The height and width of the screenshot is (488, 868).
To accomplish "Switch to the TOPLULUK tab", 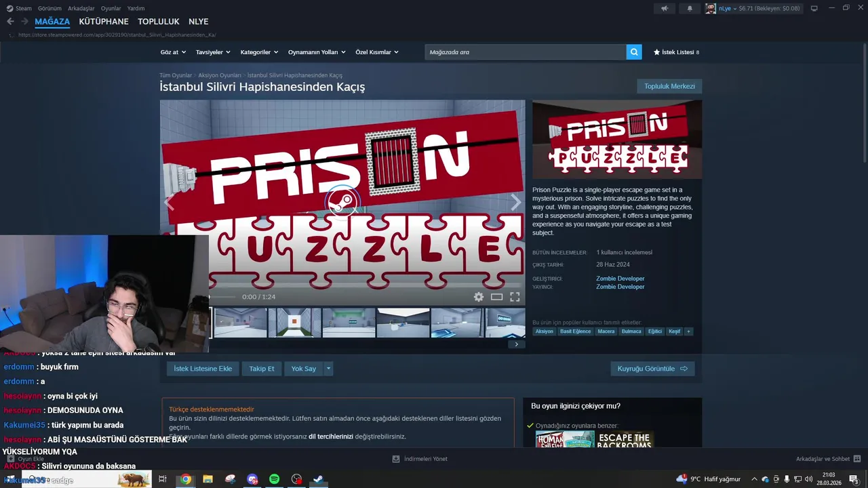I will point(159,22).
